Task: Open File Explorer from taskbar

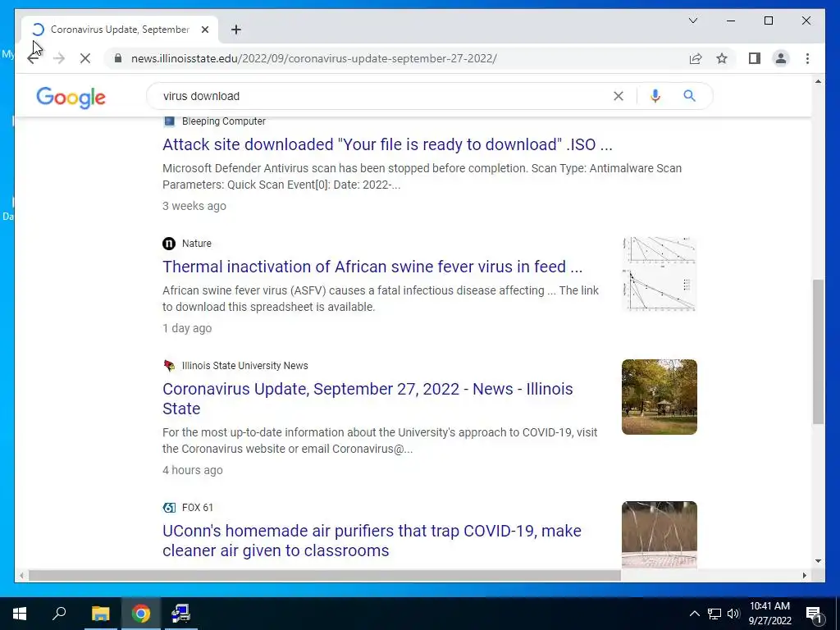Action: tap(100, 614)
